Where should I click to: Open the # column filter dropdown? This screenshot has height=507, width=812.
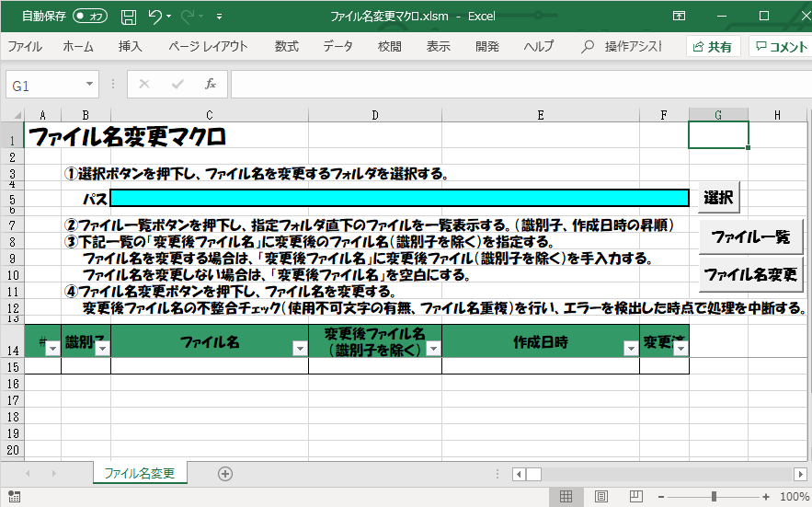click(x=52, y=349)
